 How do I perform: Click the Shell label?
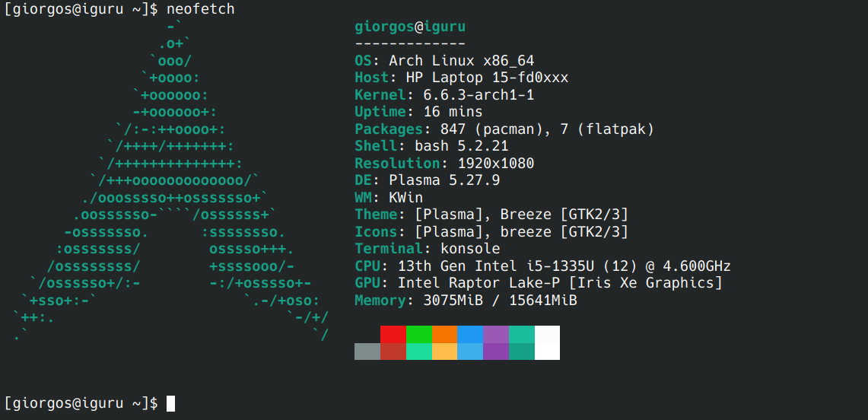376,147
